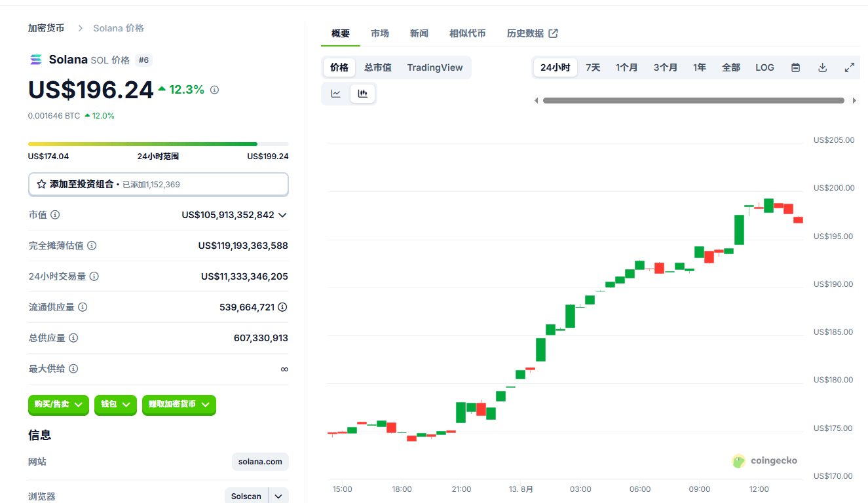Click info icon next to 市值
Screen dimensions: 868x503
point(55,215)
